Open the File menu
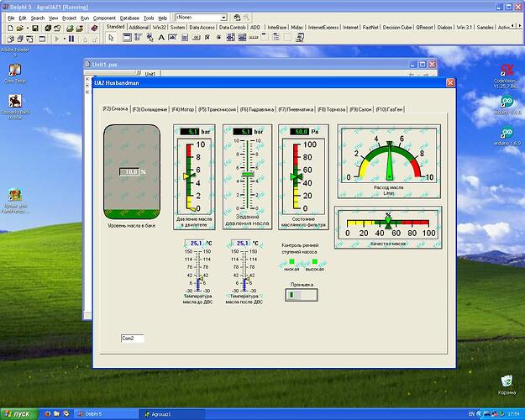Viewport: 525px width, 420px height. tap(11, 18)
